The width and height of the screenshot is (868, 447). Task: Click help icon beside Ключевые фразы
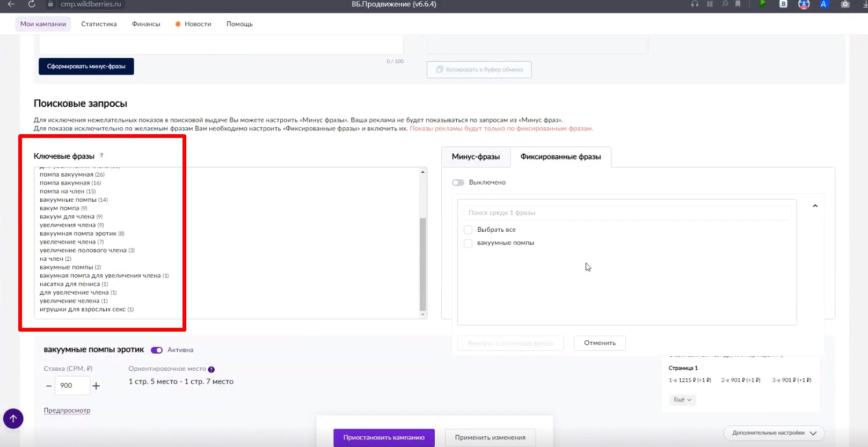click(101, 156)
